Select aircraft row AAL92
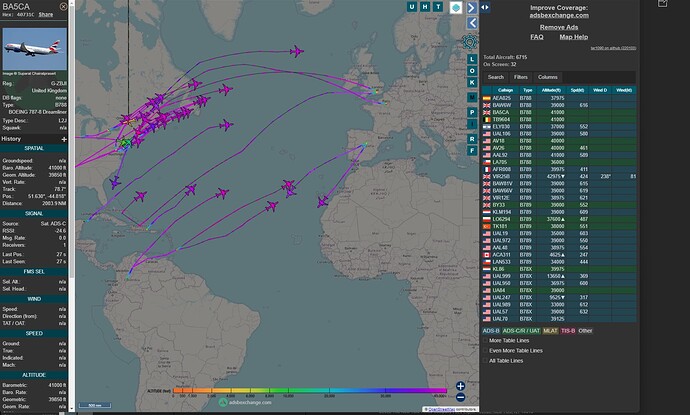This screenshot has width=690, height=415. pos(559,155)
